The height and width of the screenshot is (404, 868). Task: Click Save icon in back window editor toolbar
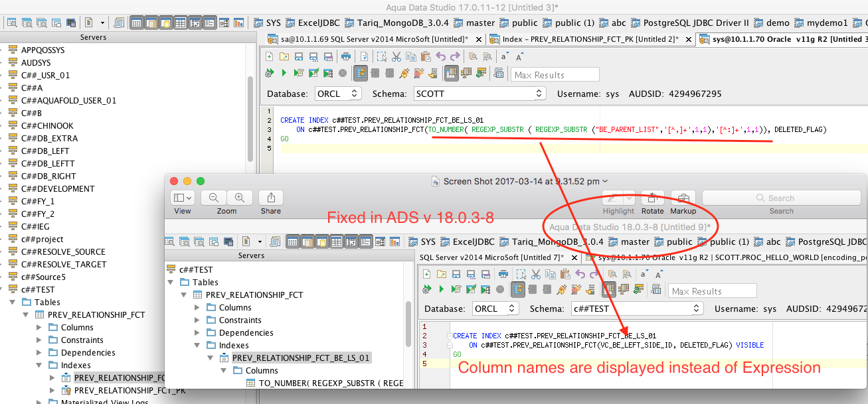298,57
